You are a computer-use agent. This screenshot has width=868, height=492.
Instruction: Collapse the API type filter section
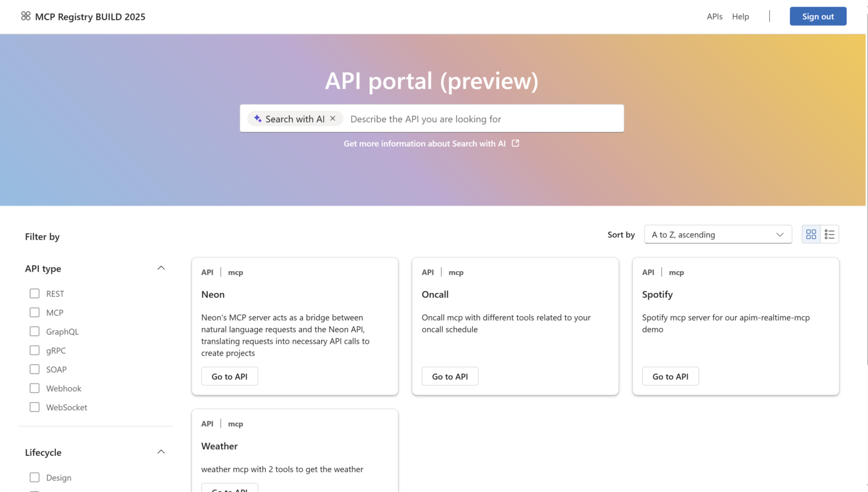pos(161,268)
